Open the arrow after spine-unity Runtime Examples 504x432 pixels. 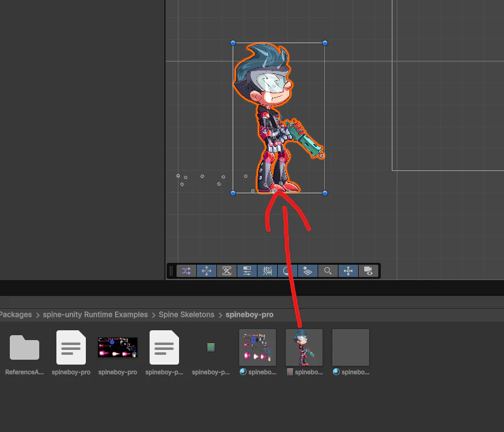pos(153,315)
